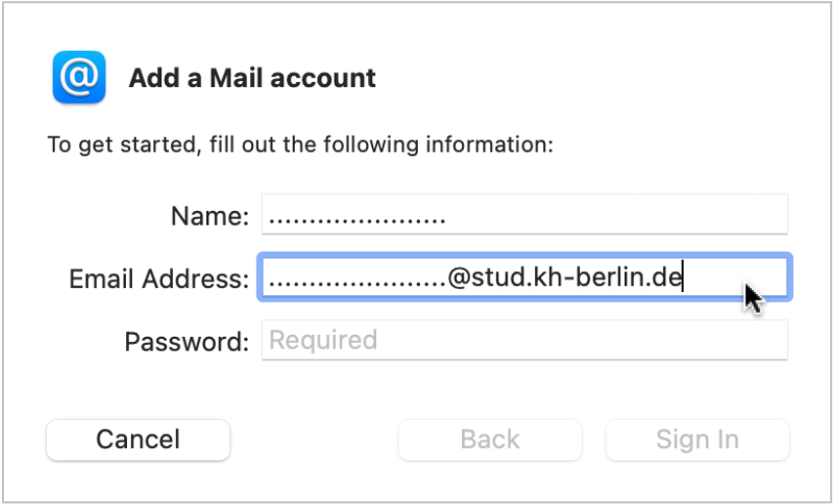Click the @stud.kh-berlin.de domain text
Screen dimensions: 834x504
click(564, 277)
